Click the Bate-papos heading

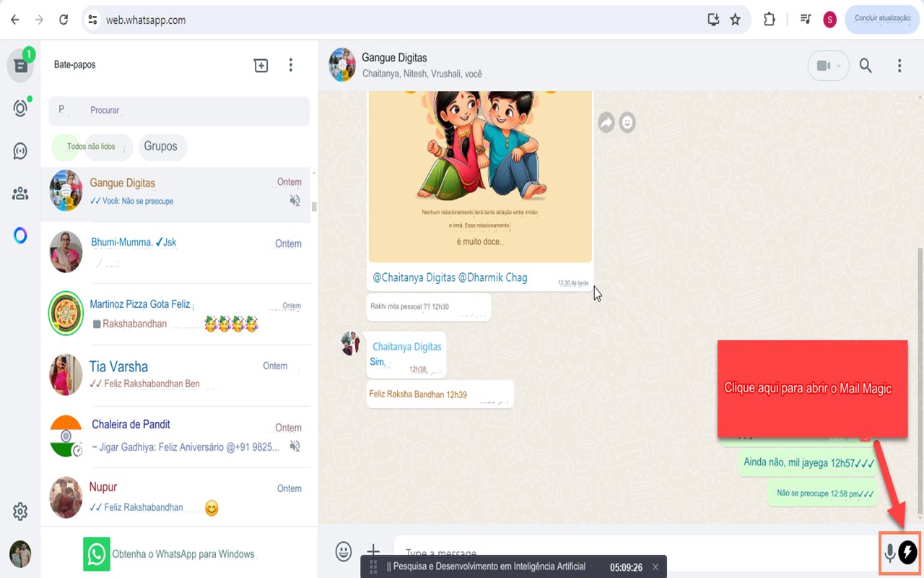click(x=74, y=64)
